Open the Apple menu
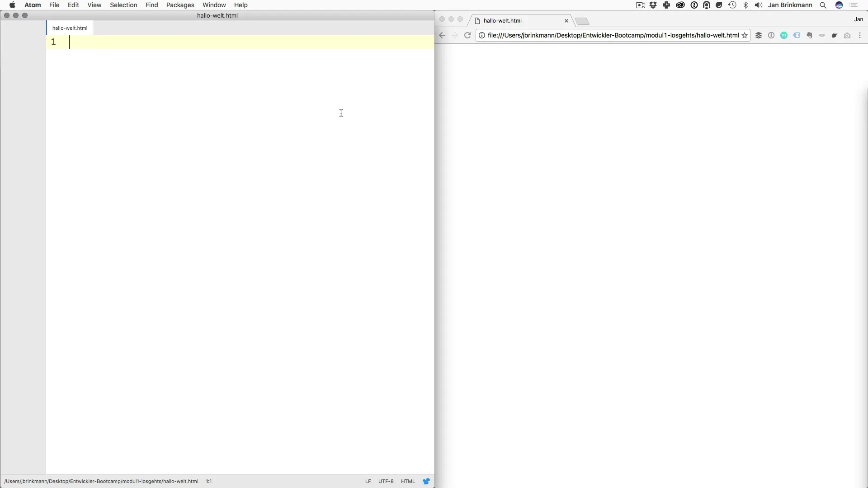The width and height of the screenshot is (868, 488). [12, 5]
